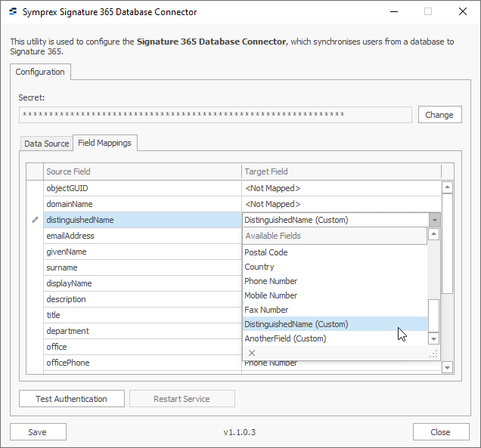The width and height of the screenshot is (481, 448).
Task: Select the distinguishedName source field cell
Action: 142,220
